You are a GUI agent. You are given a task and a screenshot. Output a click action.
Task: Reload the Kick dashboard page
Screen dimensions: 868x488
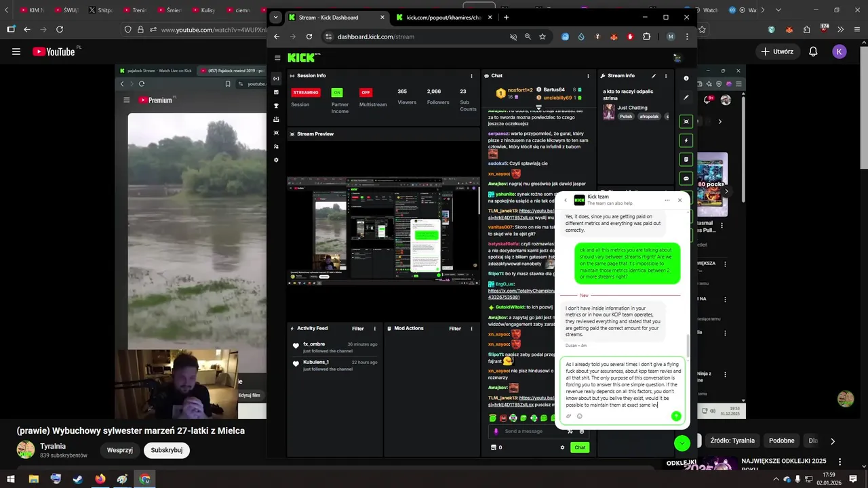pyautogui.click(x=309, y=37)
